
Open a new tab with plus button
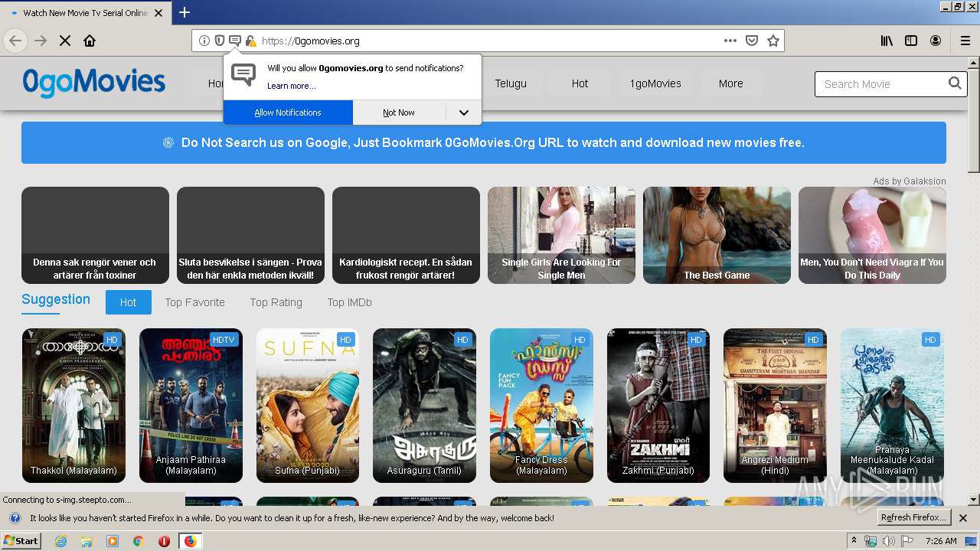click(185, 12)
